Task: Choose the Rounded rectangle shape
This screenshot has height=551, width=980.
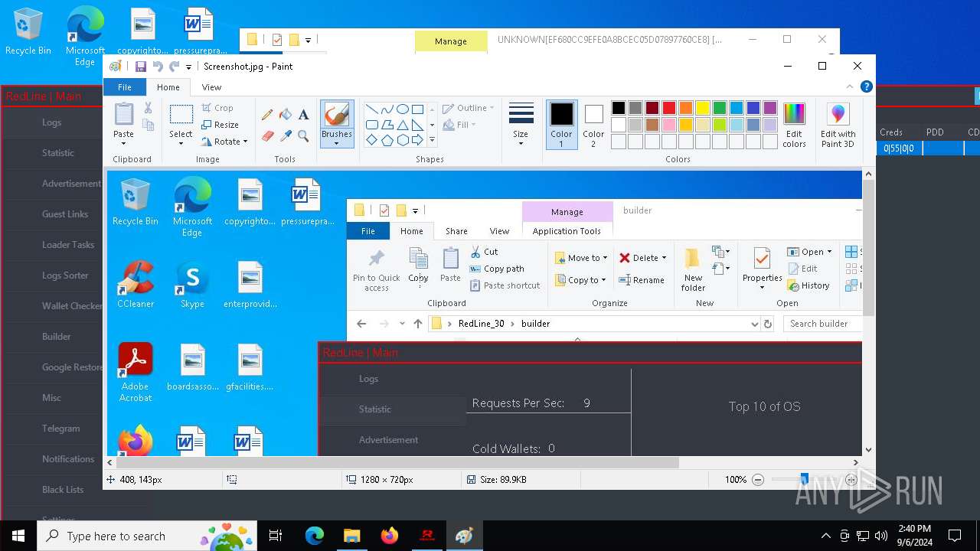Action: coord(371,125)
